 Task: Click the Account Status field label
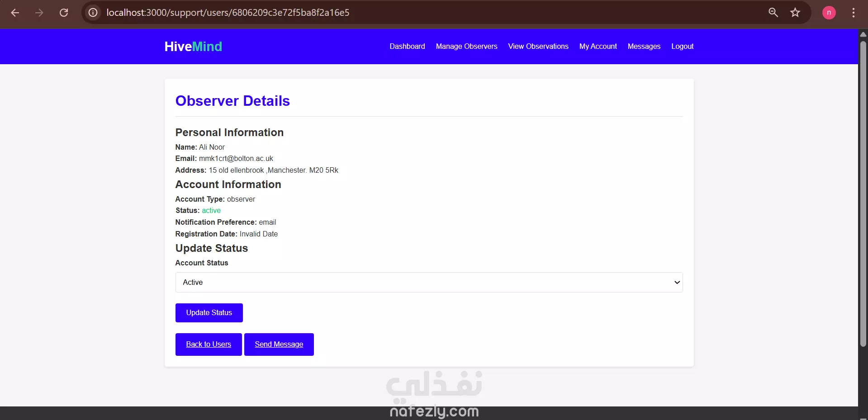click(x=202, y=263)
